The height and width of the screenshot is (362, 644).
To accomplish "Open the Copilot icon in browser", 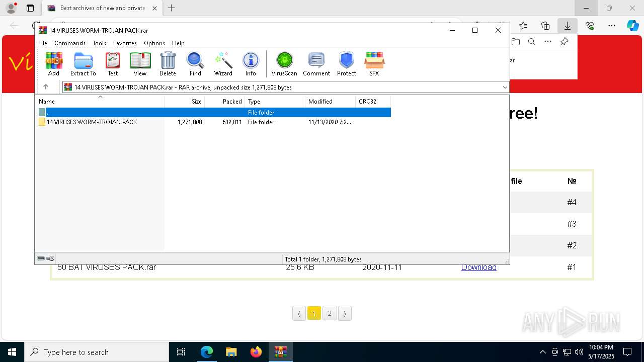I will pyautogui.click(x=632, y=26).
